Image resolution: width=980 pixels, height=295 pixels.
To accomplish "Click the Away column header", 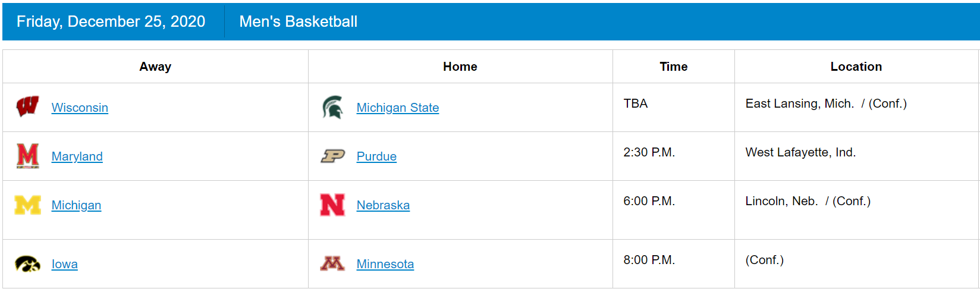I will coord(155,67).
